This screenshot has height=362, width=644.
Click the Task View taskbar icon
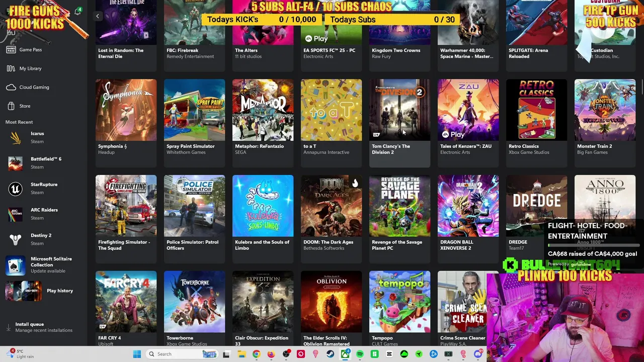click(226, 354)
